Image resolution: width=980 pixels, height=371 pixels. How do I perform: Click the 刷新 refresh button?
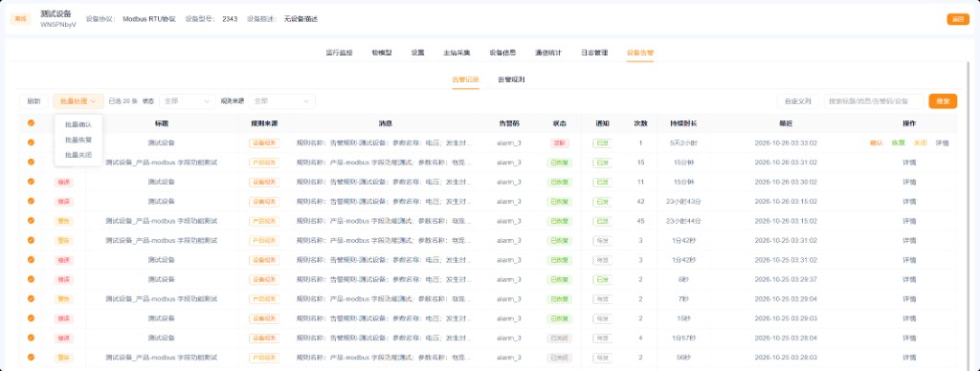pyautogui.click(x=33, y=101)
